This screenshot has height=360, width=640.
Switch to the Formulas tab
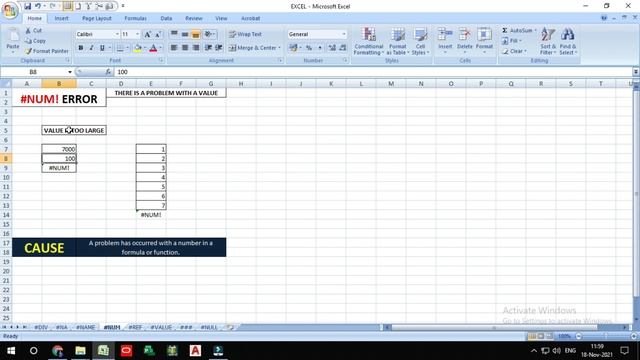(136, 18)
